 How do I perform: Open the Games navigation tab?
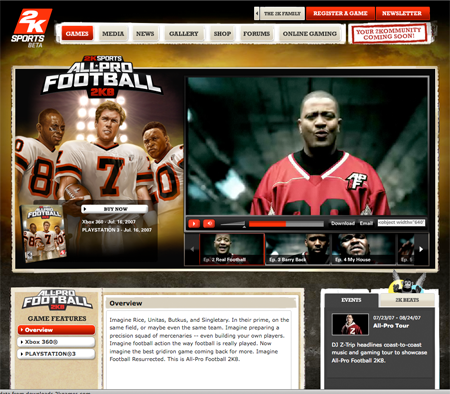click(x=77, y=33)
